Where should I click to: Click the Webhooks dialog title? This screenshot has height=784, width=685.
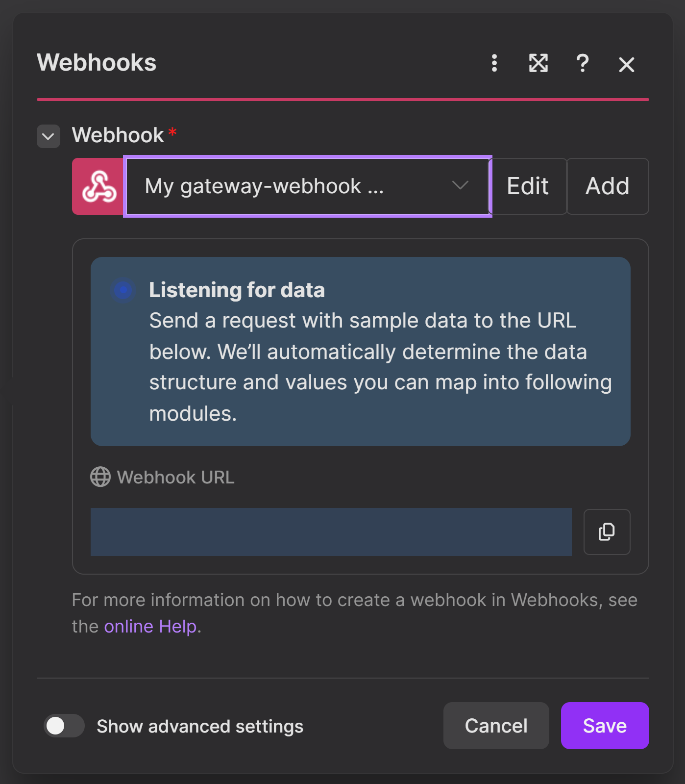(x=97, y=63)
